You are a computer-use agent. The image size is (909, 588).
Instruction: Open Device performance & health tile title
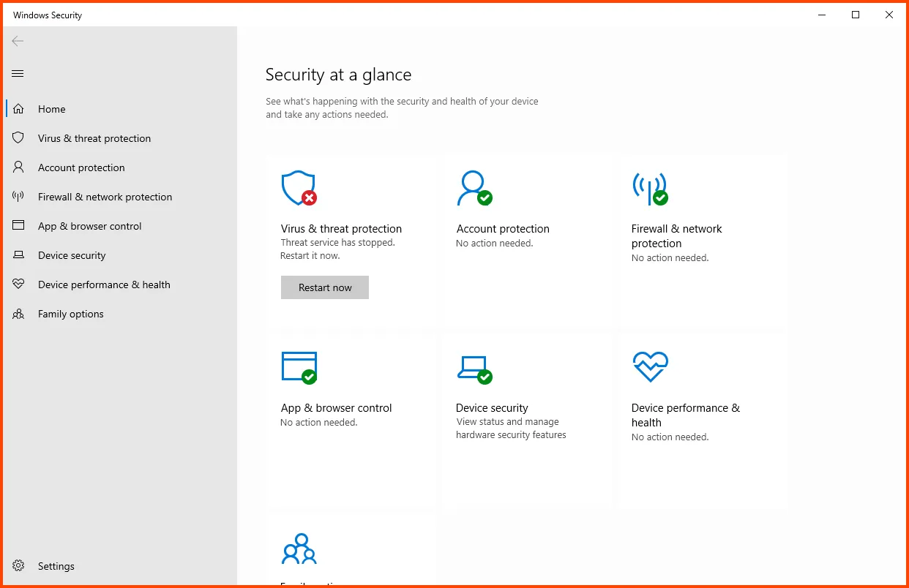click(686, 415)
